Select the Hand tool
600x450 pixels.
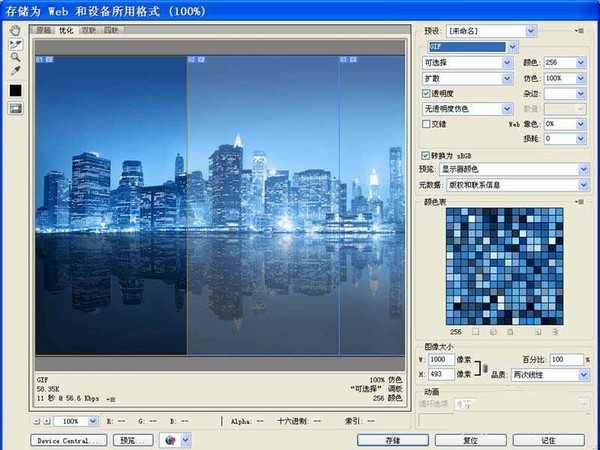16,31
